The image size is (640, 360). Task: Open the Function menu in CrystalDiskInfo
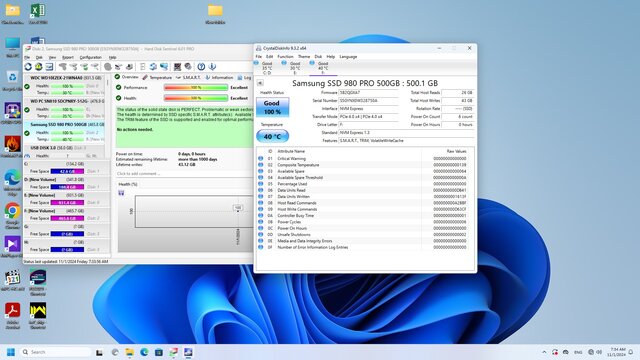coord(285,57)
